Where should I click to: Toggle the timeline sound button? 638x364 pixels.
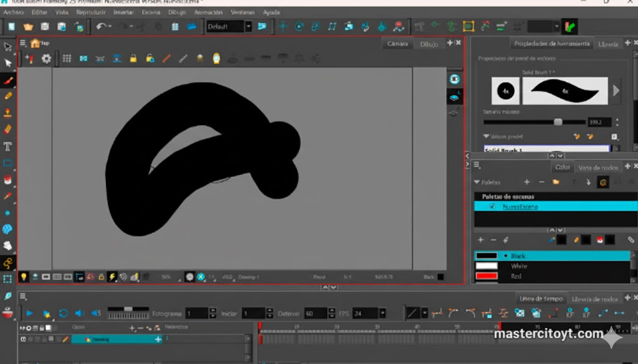click(x=80, y=313)
